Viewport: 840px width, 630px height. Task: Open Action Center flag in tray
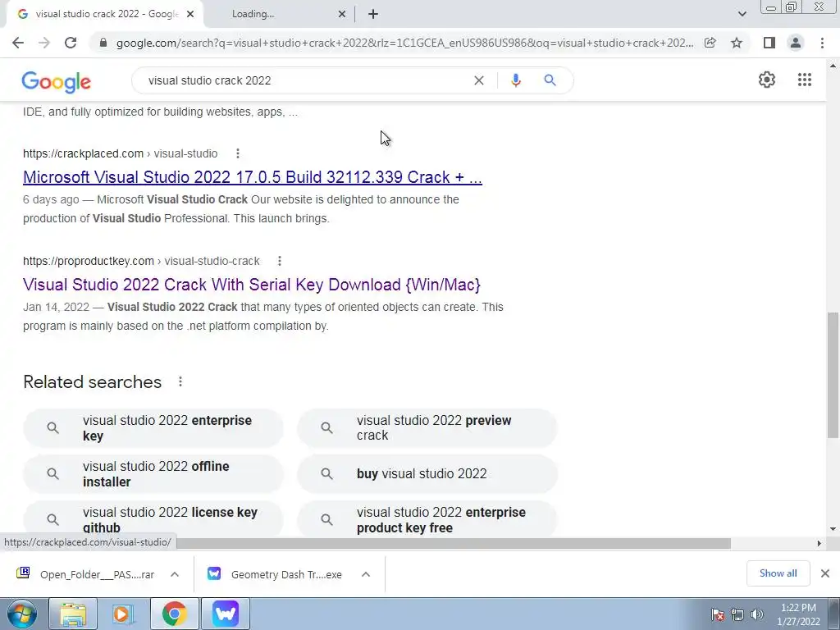pyautogui.click(x=718, y=614)
